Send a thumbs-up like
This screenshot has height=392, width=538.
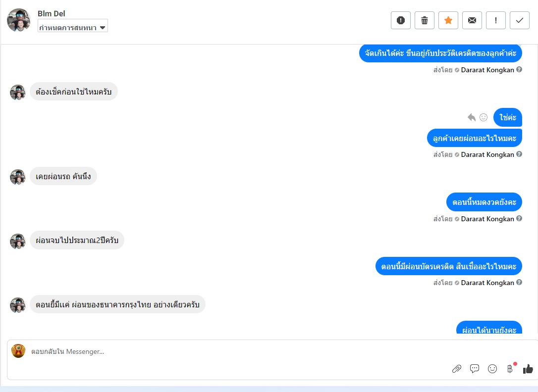528,369
